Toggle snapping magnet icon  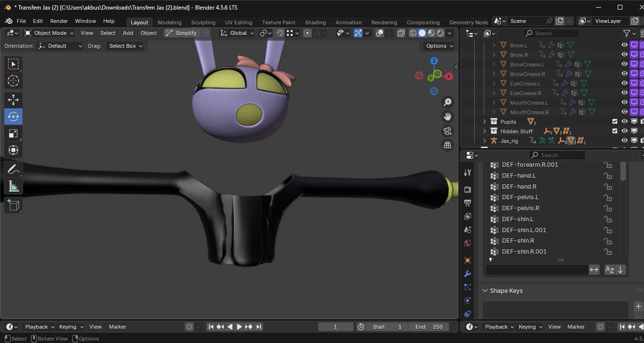280,33
